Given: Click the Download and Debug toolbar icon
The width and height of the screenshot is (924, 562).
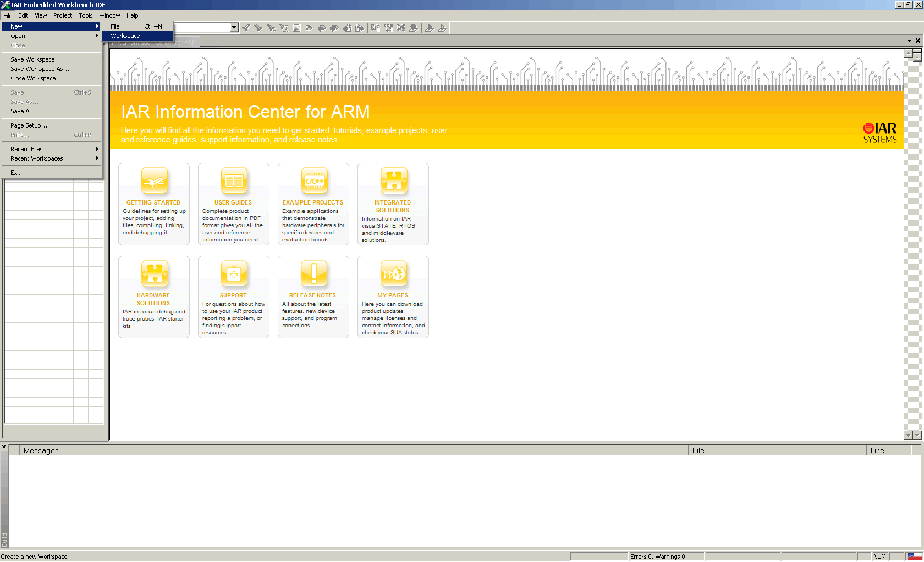Looking at the screenshot, I should tap(430, 28).
